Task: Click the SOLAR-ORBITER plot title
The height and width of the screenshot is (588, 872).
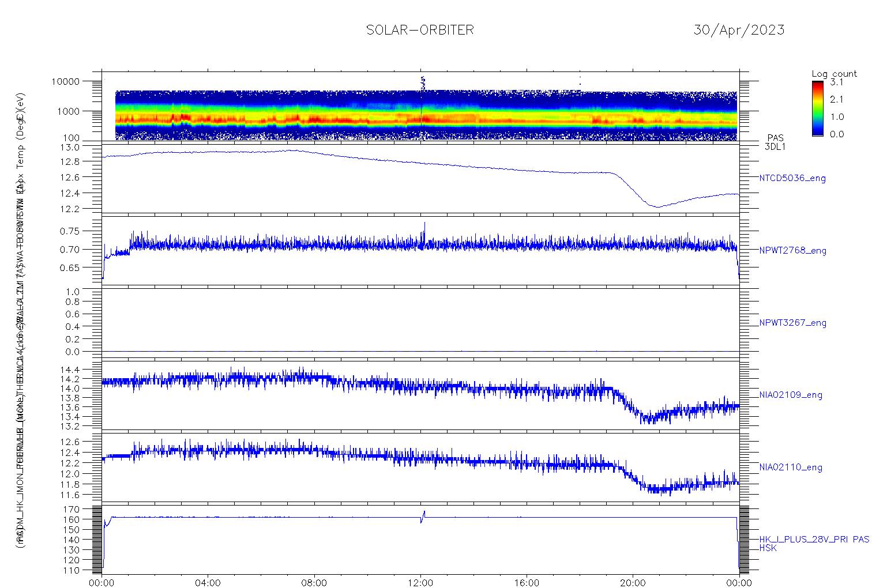Action: (420, 30)
